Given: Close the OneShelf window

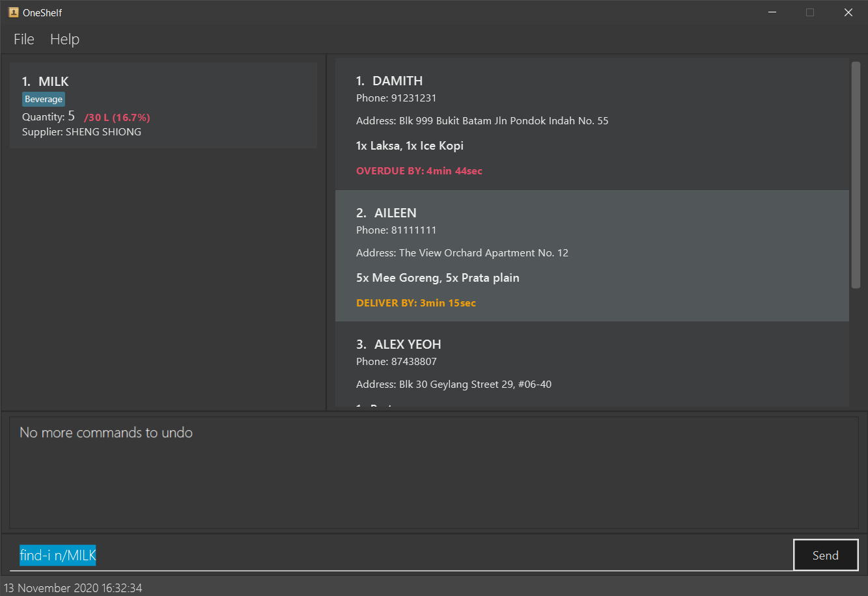Looking at the screenshot, I should 848,12.
